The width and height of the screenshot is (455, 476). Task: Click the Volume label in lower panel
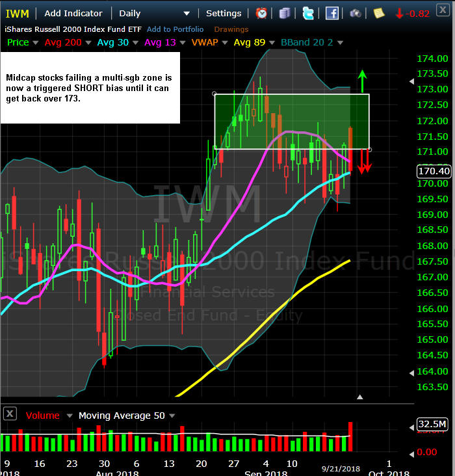point(42,416)
